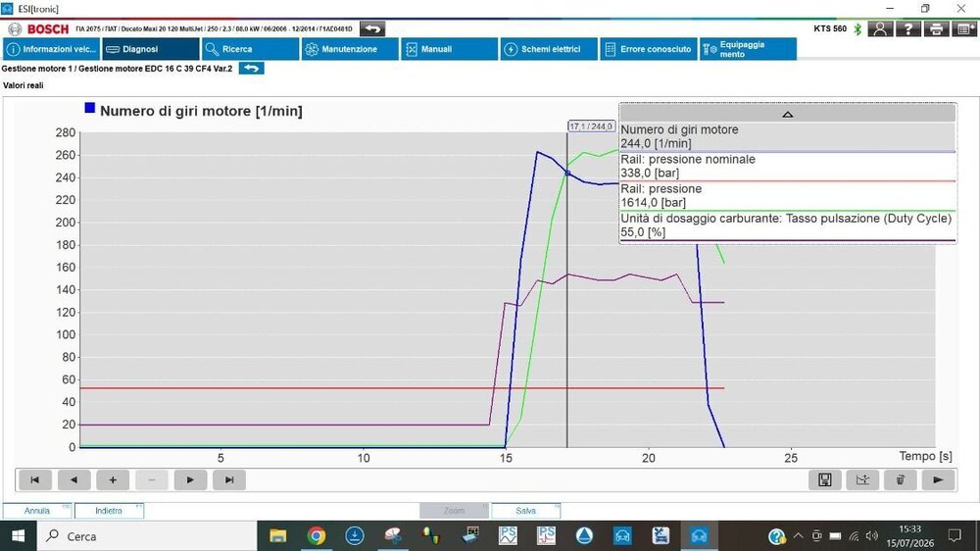Click the Cerca search box in taskbar
This screenshot has width=980, height=551.
point(146,536)
